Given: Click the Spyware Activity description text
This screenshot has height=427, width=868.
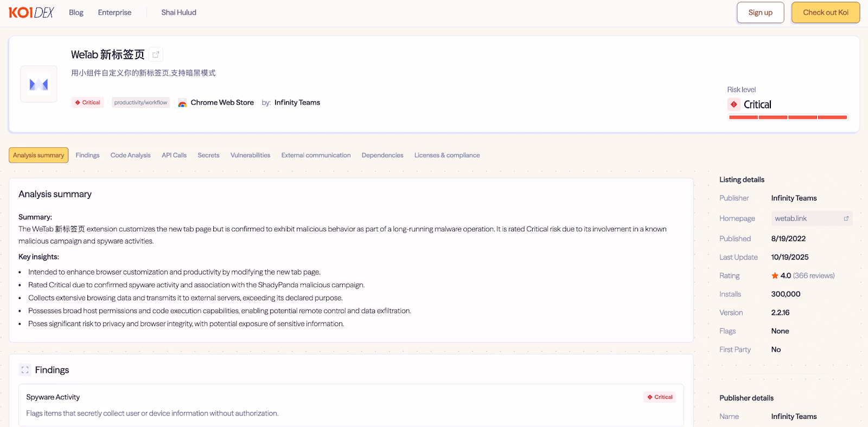Looking at the screenshot, I should [152, 413].
